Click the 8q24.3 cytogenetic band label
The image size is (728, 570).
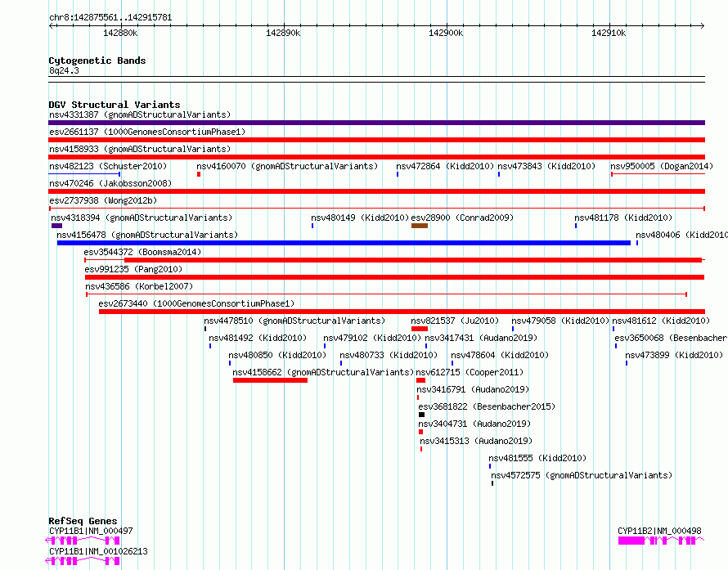pos(64,70)
